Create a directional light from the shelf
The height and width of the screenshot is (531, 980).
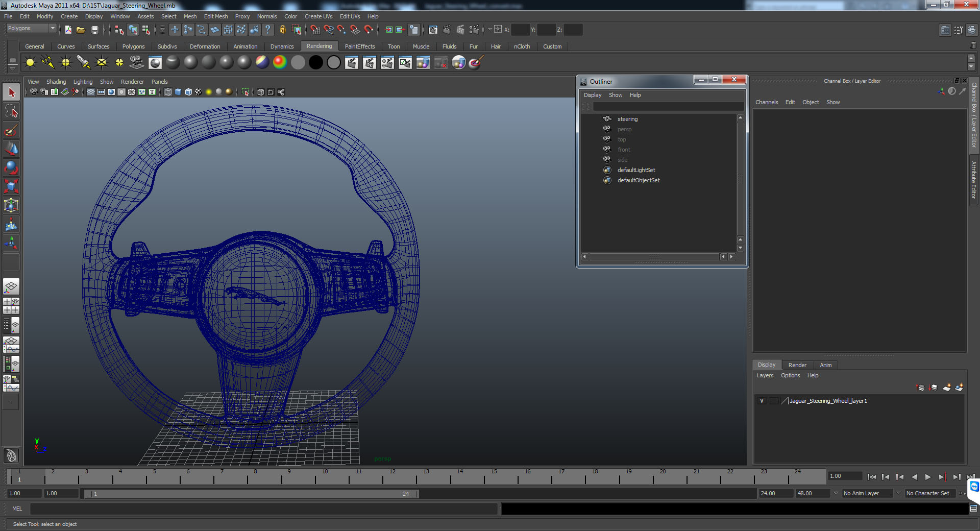coord(48,63)
